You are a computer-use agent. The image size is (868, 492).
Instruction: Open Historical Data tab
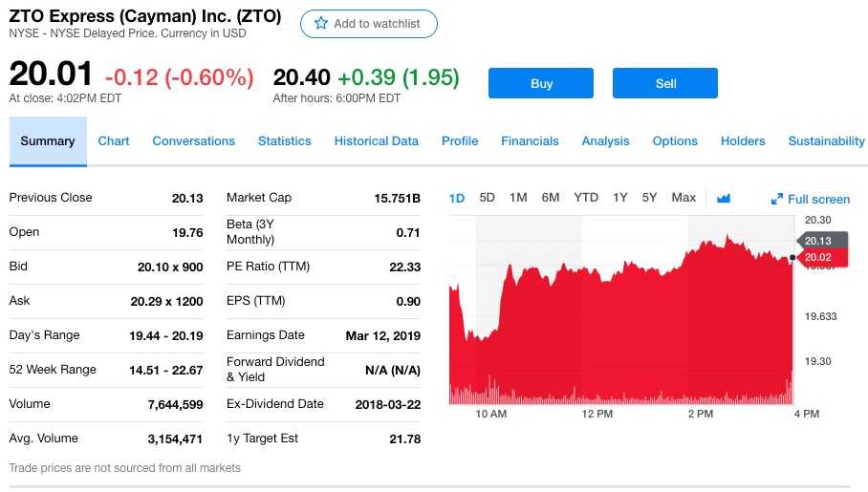(376, 141)
